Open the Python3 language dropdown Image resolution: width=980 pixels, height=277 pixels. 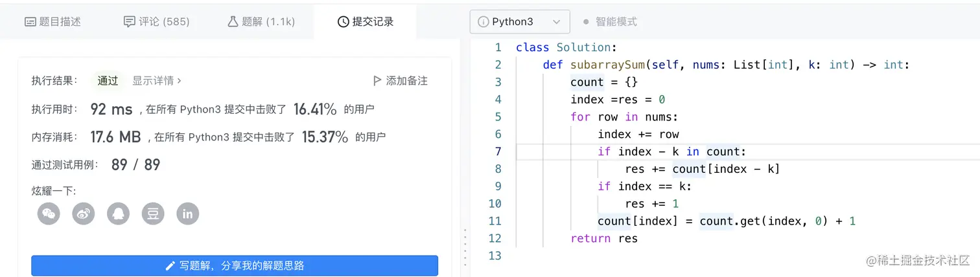point(520,22)
